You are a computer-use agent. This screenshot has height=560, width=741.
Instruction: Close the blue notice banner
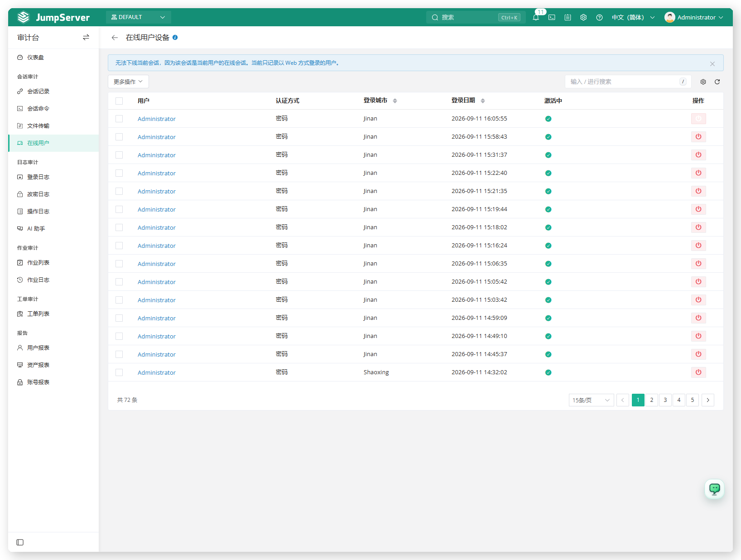[x=712, y=64]
